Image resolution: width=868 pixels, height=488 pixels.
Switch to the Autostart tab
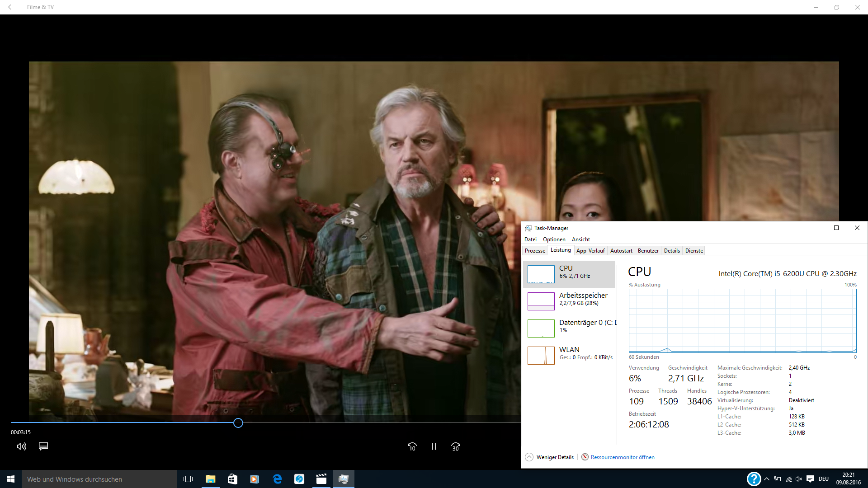click(621, 251)
